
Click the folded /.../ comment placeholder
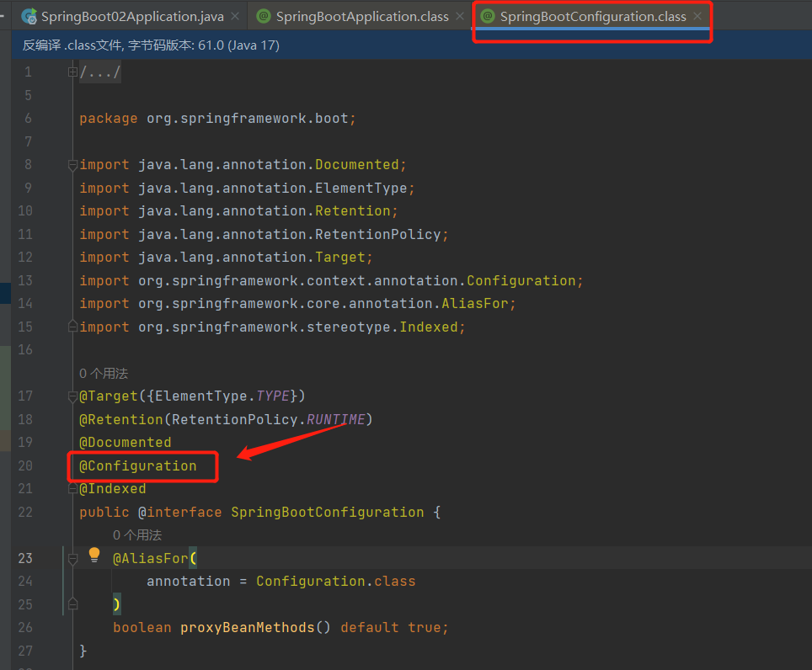100,72
